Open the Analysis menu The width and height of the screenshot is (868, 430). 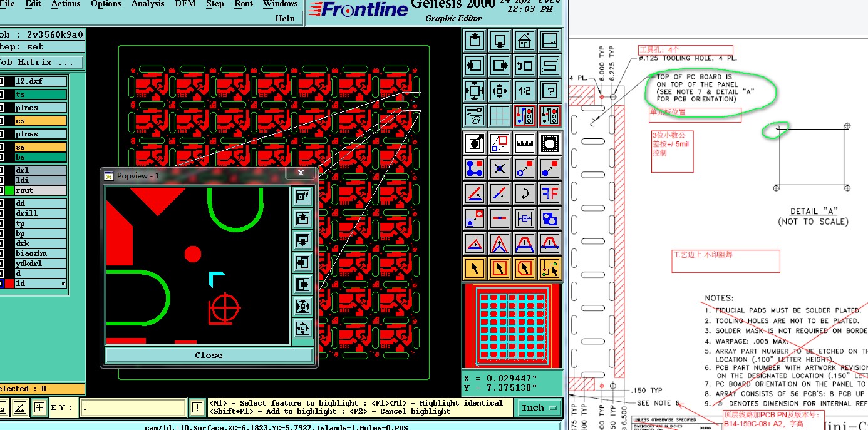[147, 4]
